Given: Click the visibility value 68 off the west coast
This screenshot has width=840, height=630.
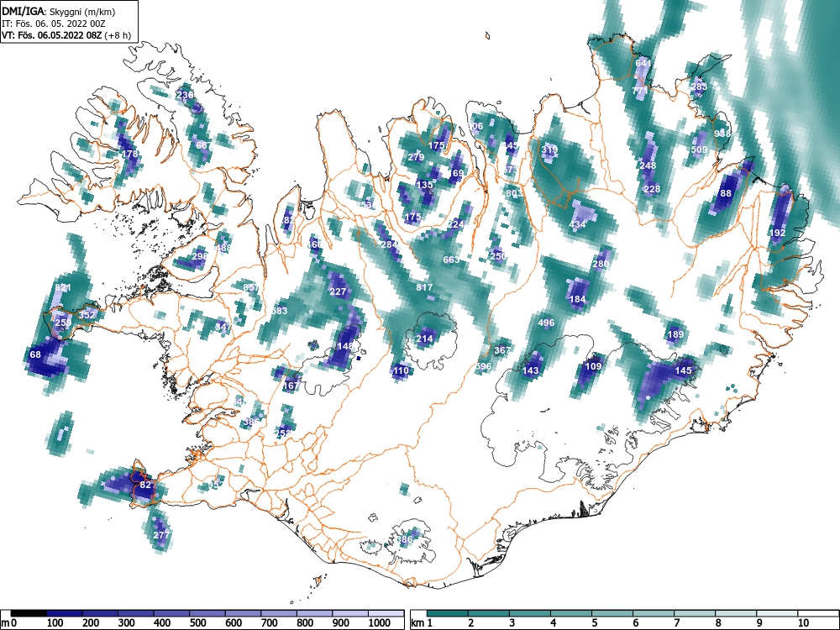Looking at the screenshot, I should [x=35, y=354].
